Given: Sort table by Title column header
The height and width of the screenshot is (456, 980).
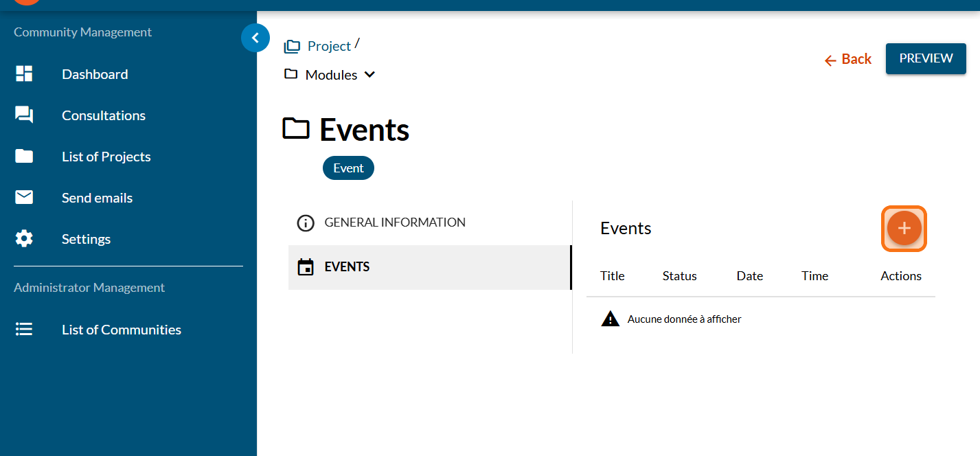Looking at the screenshot, I should tap(612, 276).
